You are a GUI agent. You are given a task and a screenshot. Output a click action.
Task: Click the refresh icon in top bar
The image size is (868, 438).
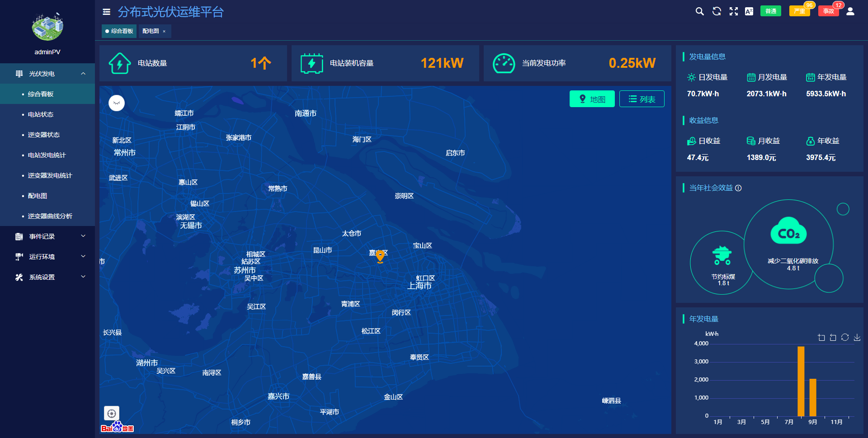(x=717, y=11)
